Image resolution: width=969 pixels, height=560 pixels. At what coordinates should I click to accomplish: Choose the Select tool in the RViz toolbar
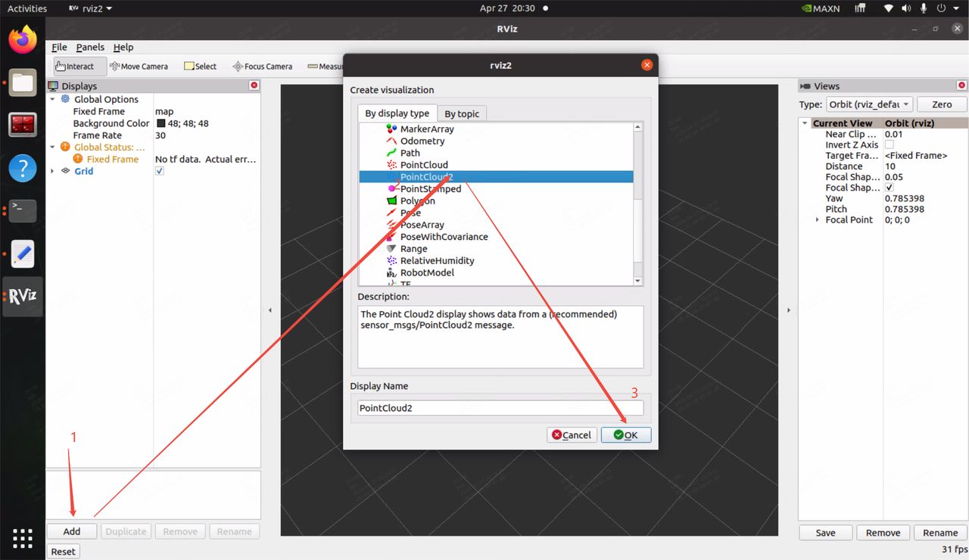200,67
